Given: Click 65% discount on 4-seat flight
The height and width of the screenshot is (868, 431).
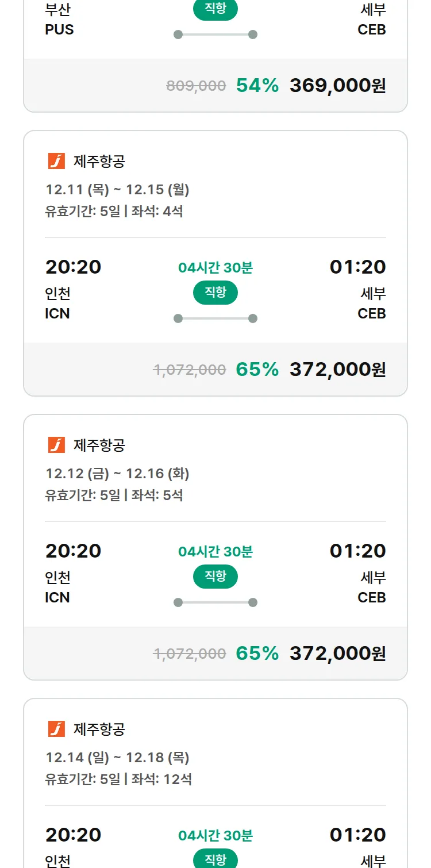Looking at the screenshot, I should 257,369.
